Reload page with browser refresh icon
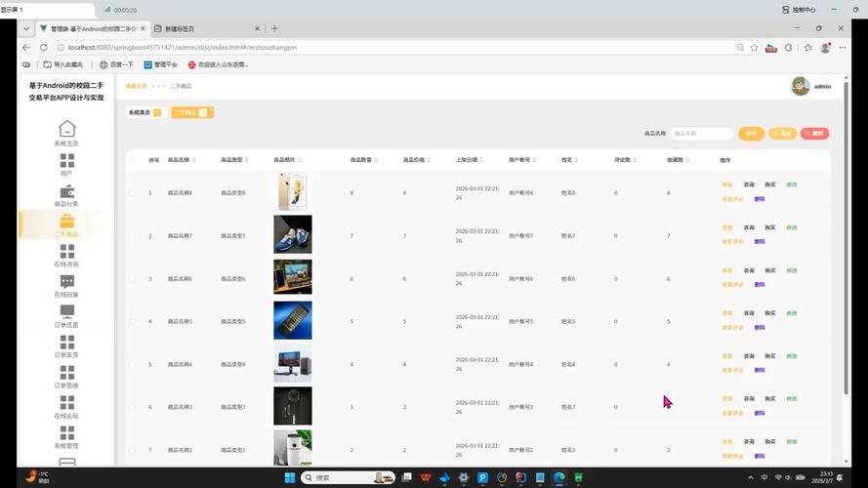Screen dimensions: 868x488 tap(43, 48)
